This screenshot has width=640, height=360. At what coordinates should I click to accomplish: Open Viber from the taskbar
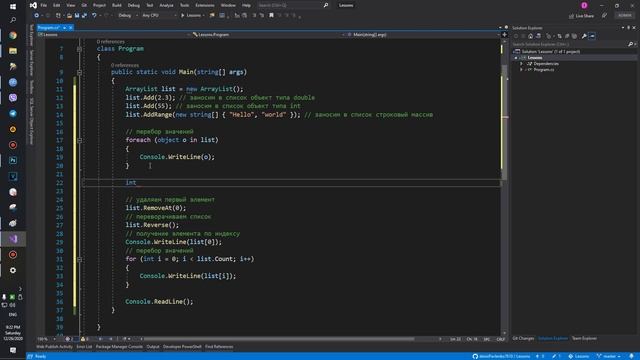(13, 98)
